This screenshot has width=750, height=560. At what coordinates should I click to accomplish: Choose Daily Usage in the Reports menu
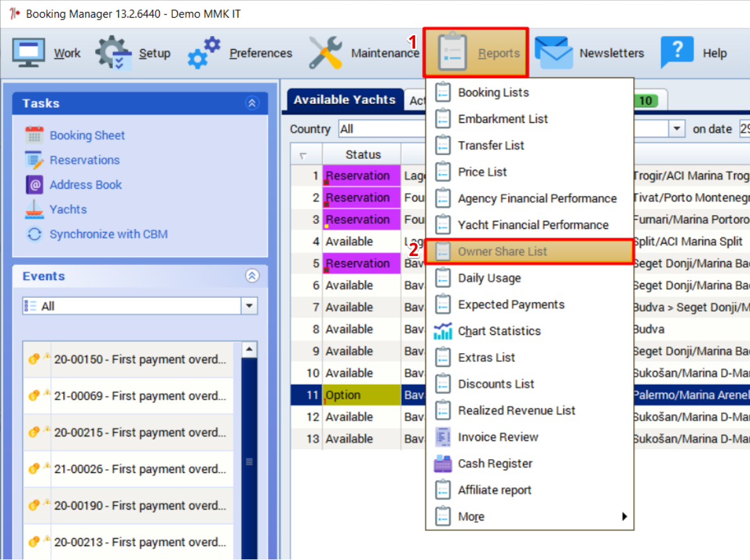pyautogui.click(x=489, y=278)
